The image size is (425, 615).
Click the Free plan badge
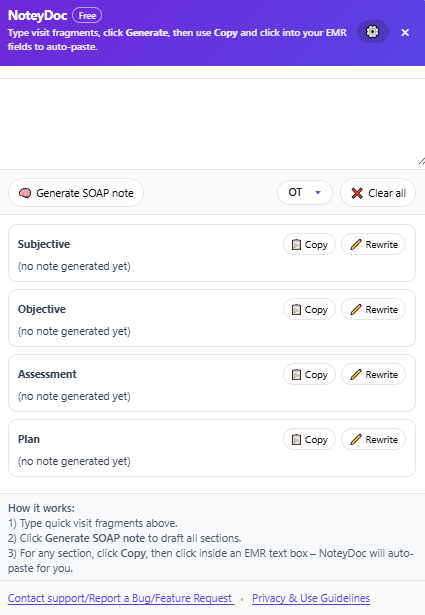87,16
